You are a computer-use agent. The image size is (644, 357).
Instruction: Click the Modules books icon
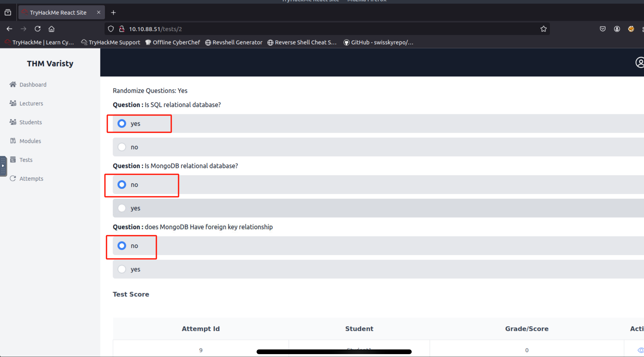click(13, 141)
